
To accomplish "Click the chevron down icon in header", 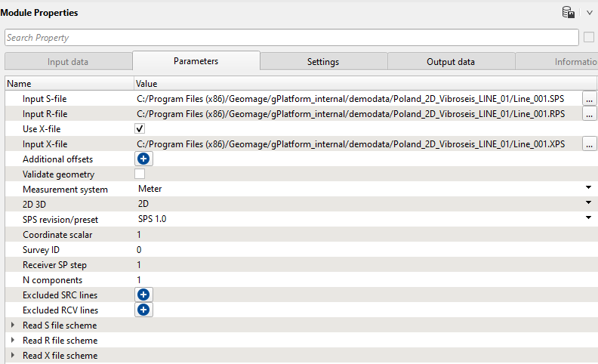I will coord(590,12).
